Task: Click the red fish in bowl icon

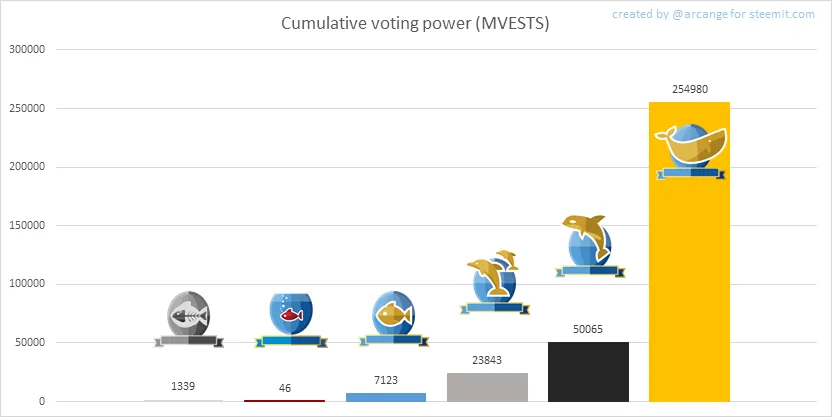Action: pos(291,319)
